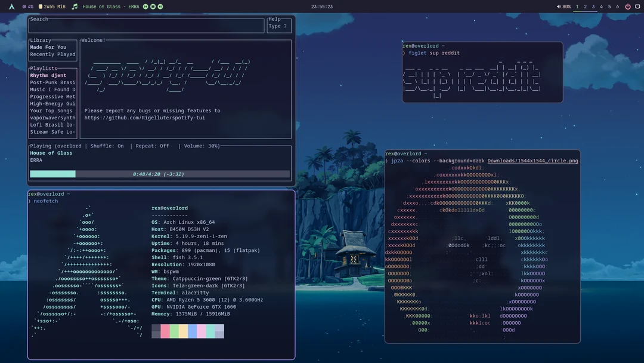The height and width of the screenshot is (363, 644).
Task: Click the monitor icon in the top-right corner
Action: pyautogui.click(x=637, y=6)
